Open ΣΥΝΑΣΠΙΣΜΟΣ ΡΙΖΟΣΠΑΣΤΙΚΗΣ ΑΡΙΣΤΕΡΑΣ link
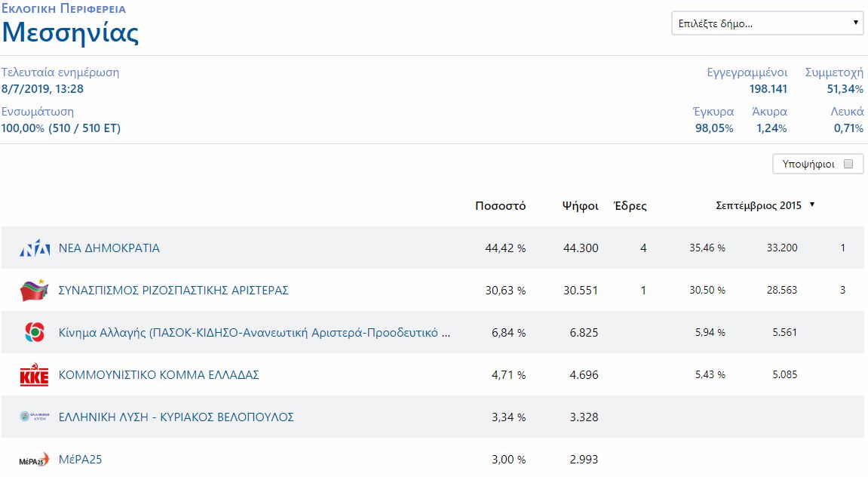 [x=173, y=291]
